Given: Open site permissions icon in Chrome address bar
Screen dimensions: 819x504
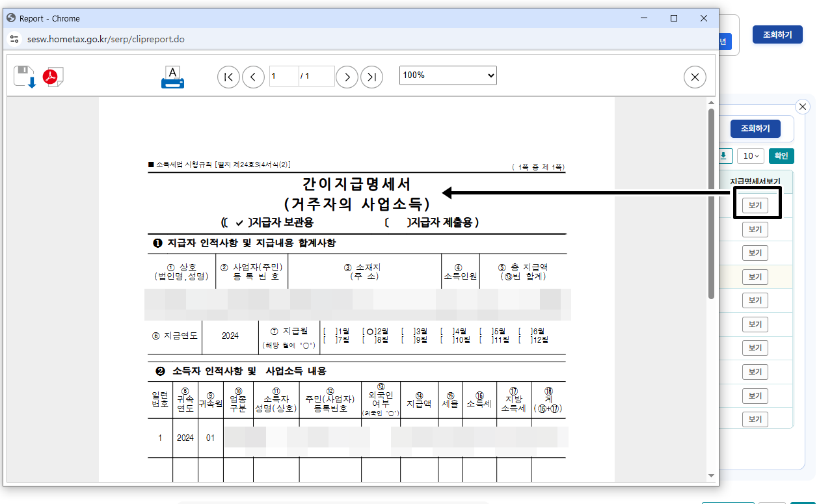Looking at the screenshot, I should [14, 38].
